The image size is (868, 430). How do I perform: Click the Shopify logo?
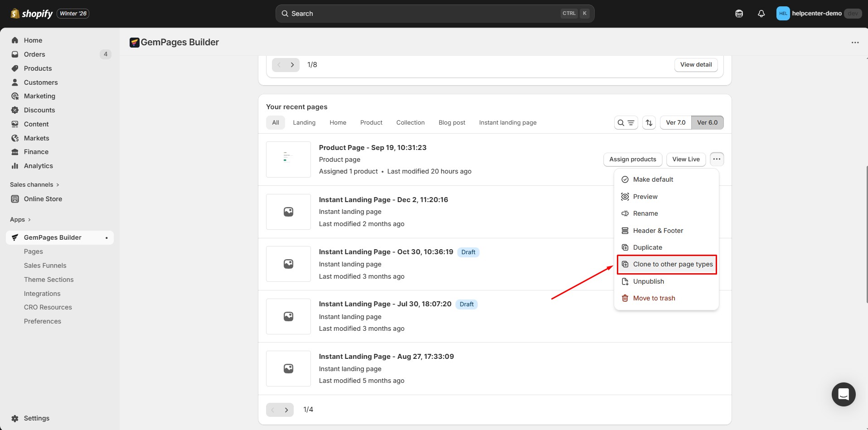coord(32,14)
